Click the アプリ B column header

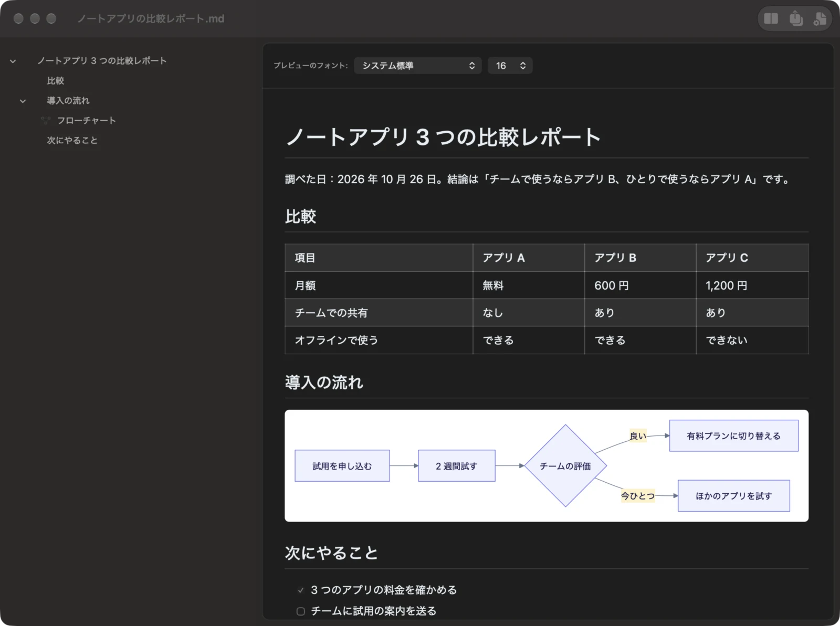pos(640,258)
